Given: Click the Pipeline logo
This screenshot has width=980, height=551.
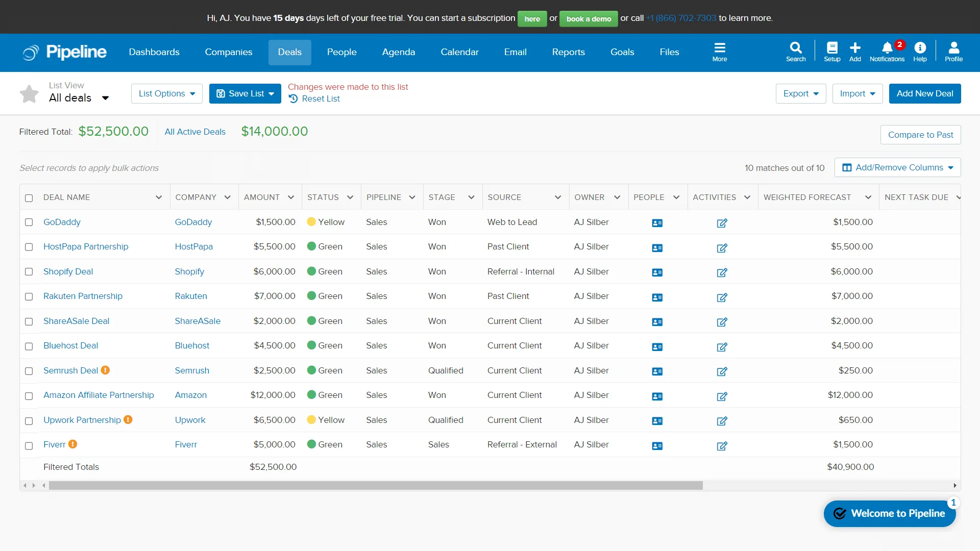Looking at the screenshot, I should pos(65,52).
